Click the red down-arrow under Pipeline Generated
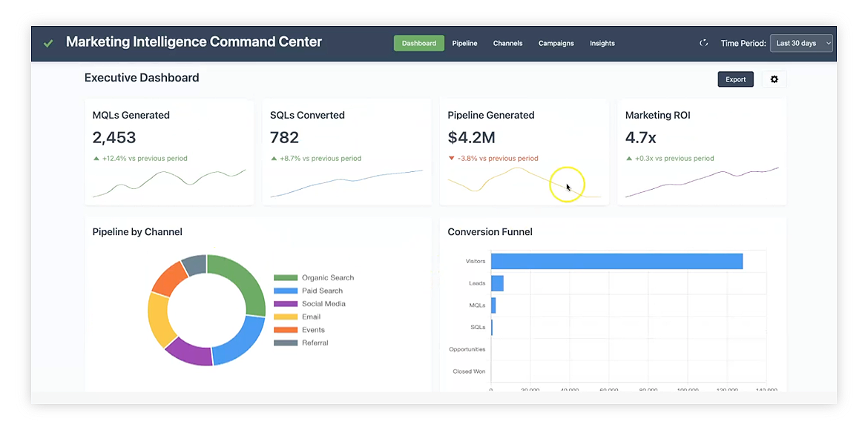 452,159
